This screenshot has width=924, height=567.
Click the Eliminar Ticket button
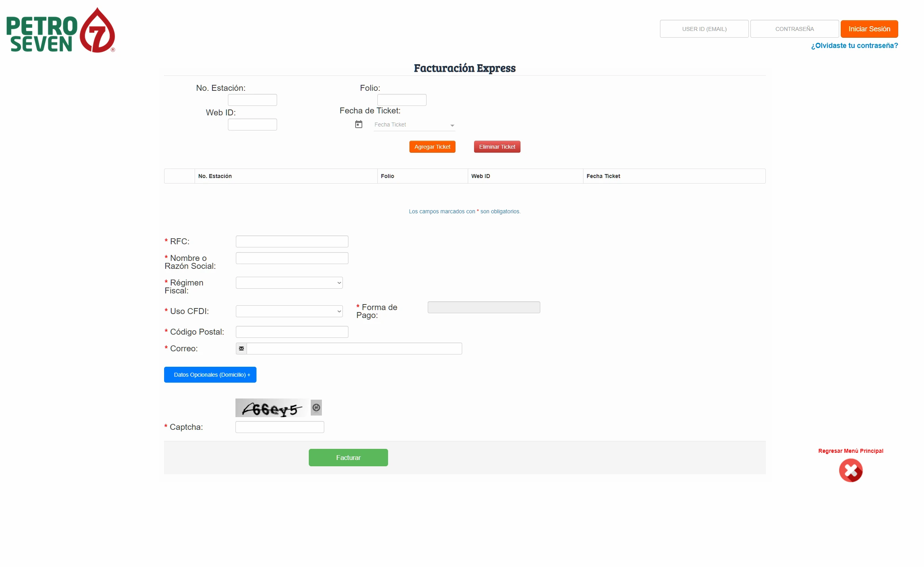pos(497,147)
